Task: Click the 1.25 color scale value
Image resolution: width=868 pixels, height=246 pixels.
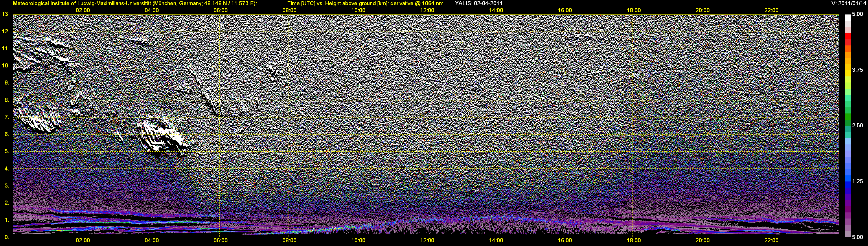Action: pos(858,181)
